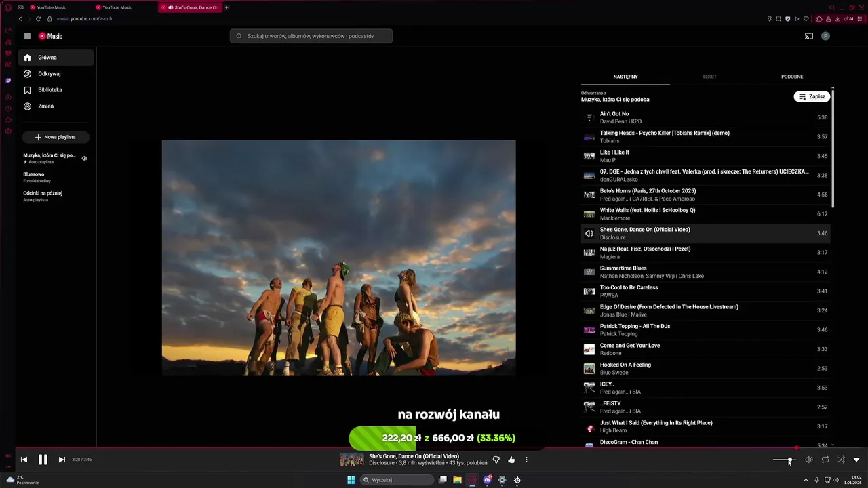Switch to the NASTĘPNY tab
The height and width of the screenshot is (488, 868).
625,77
